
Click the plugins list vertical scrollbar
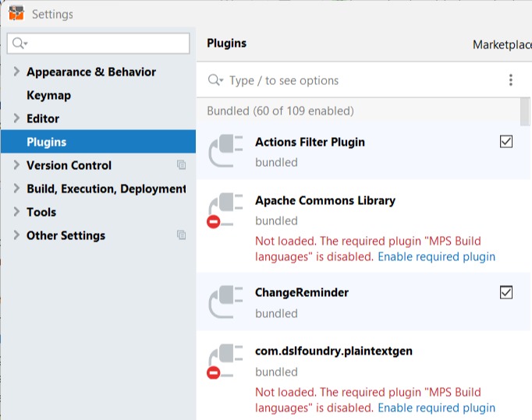(x=525, y=113)
